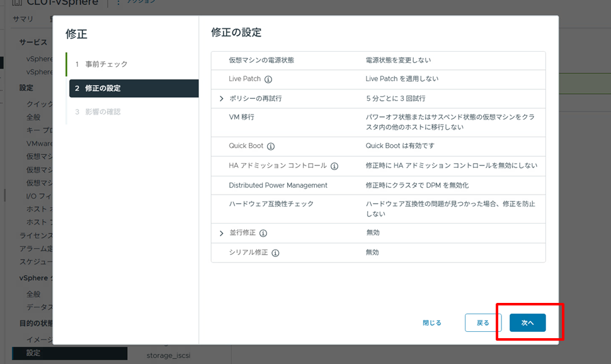This screenshot has width=611, height=364.
Task: Click the VM 移行 setting row
Action: [x=378, y=122]
